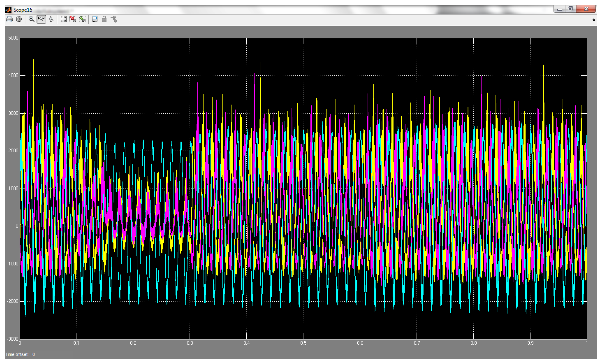Open the Signal selector icon

(x=114, y=19)
